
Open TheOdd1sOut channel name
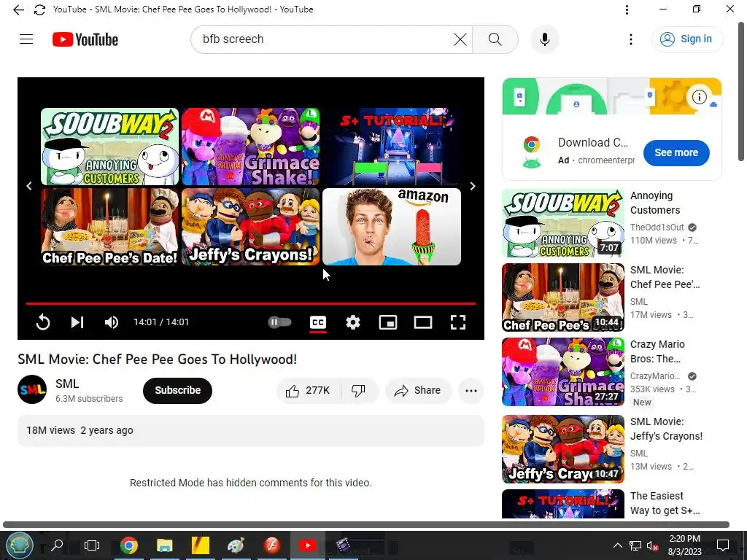[657, 227]
